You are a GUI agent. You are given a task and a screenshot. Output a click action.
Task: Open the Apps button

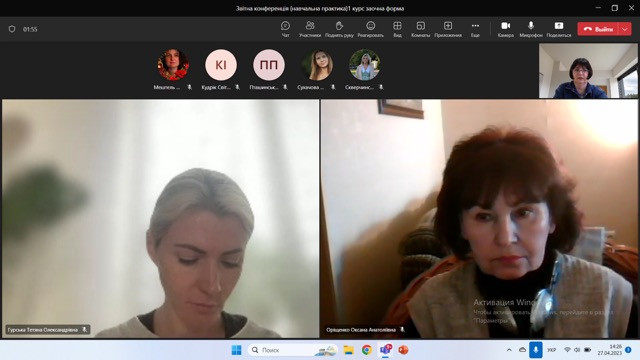point(448,29)
